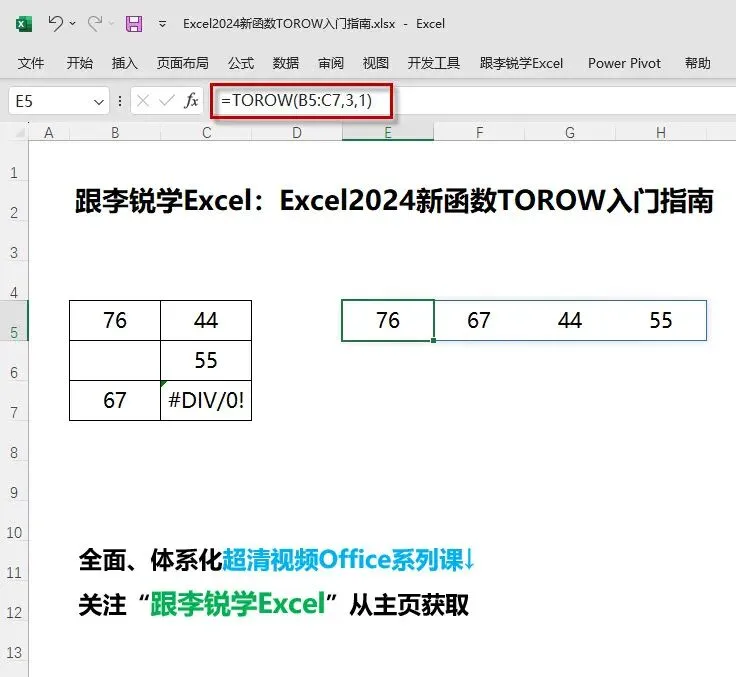
Task: Switch to the 视图 ribbon tab
Action: coord(376,63)
